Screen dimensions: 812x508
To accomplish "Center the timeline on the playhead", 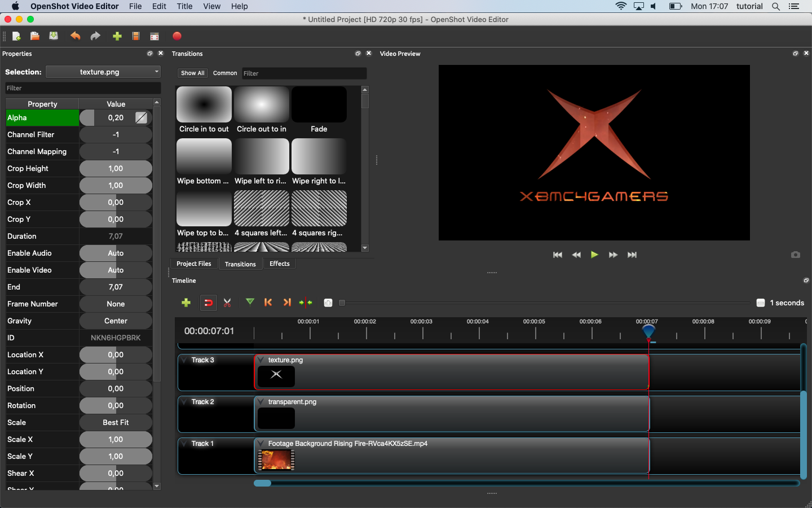I will pyautogui.click(x=306, y=303).
